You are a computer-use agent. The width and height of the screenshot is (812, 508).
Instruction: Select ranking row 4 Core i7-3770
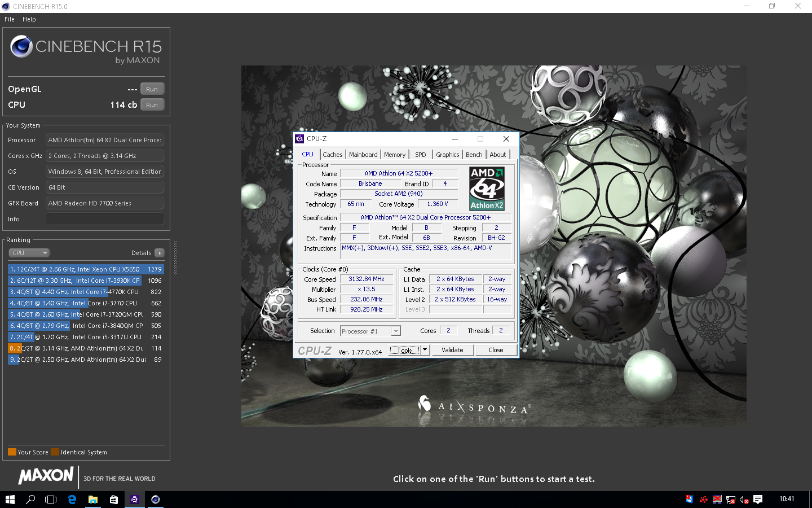(x=86, y=303)
